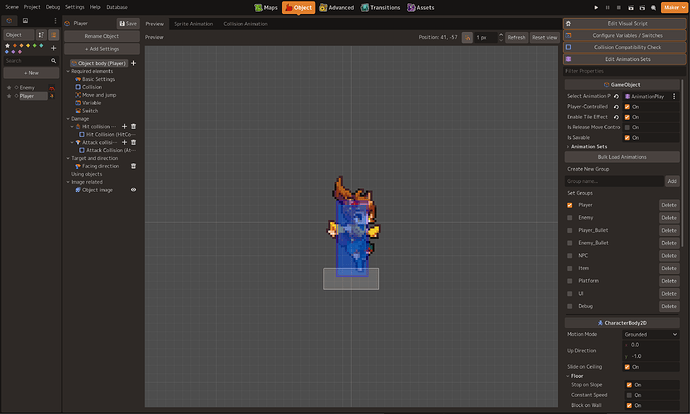Collapse the Target and direction section
This screenshot has height=414, width=690.
68,158
